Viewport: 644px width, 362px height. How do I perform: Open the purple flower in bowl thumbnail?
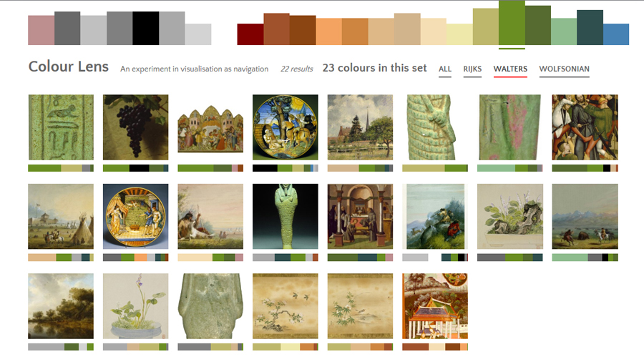tap(135, 306)
